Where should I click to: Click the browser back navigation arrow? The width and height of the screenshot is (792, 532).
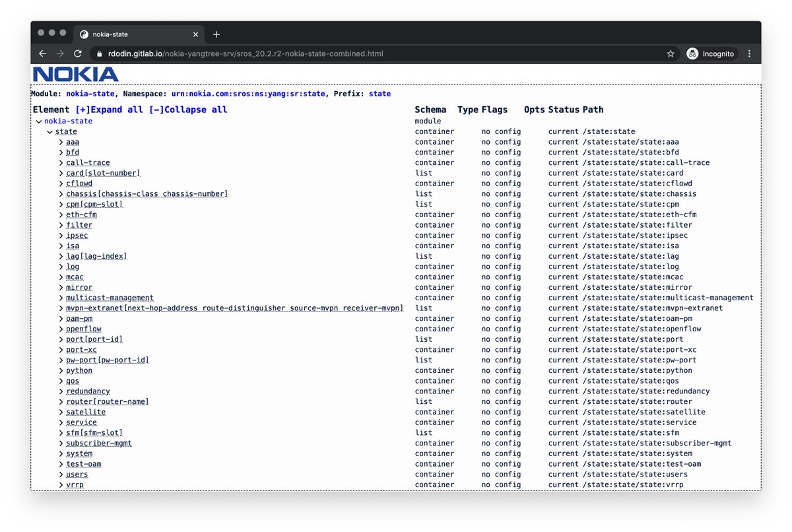tap(42, 54)
